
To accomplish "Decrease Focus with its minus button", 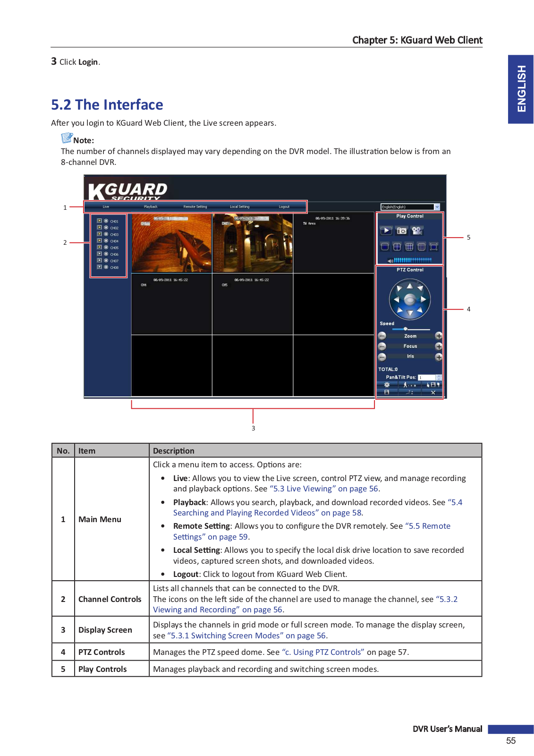I will tap(382, 346).
